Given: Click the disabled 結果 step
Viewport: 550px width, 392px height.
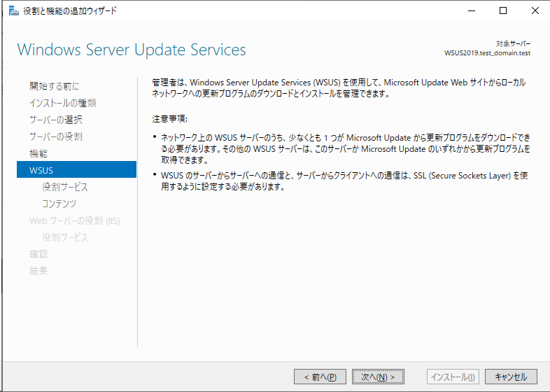Looking at the screenshot, I should pos(38,271).
